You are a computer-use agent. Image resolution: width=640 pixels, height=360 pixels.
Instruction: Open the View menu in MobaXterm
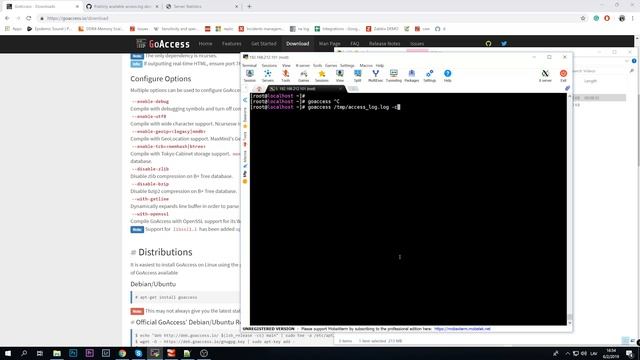[x=286, y=65]
